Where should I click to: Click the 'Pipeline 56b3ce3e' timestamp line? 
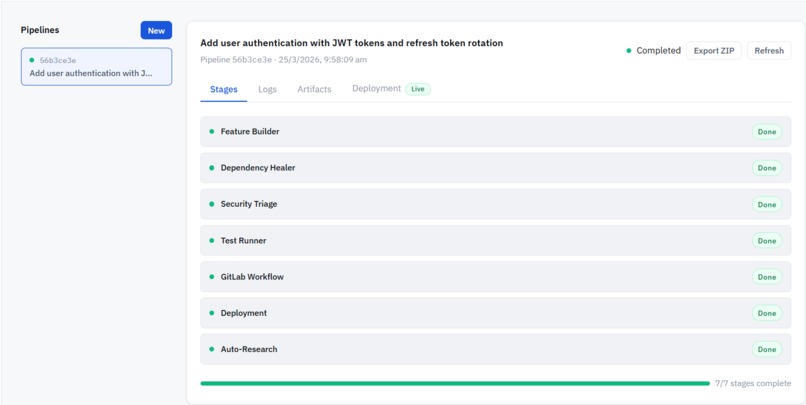284,60
